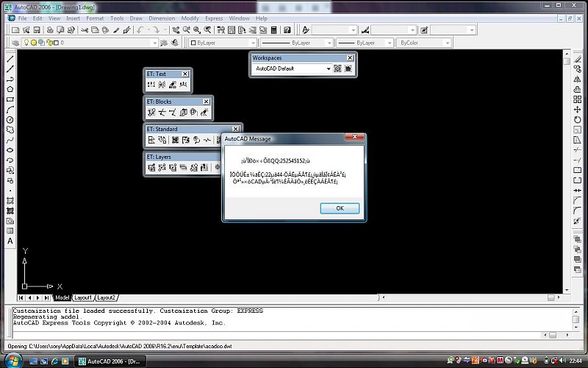Switch to the Layout2 tab
This screenshot has width=588, height=368.
106,297
